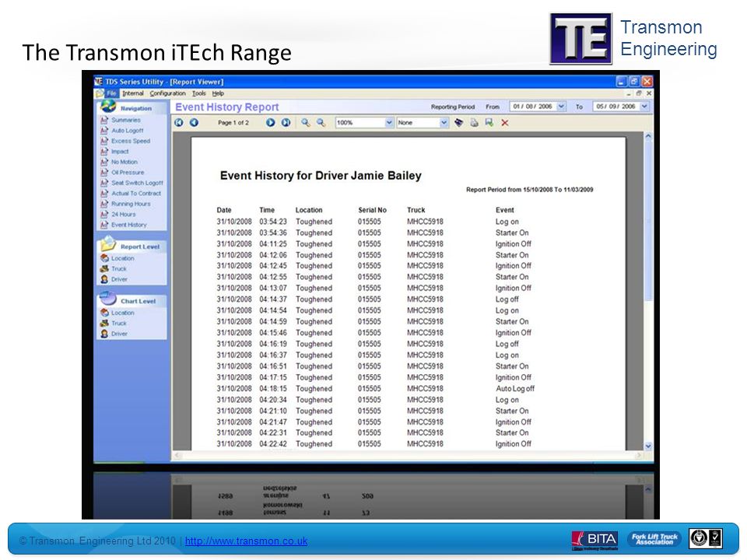This screenshot has width=747, height=560.
Task: Click the export/save report icon
Action: [489, 122]
